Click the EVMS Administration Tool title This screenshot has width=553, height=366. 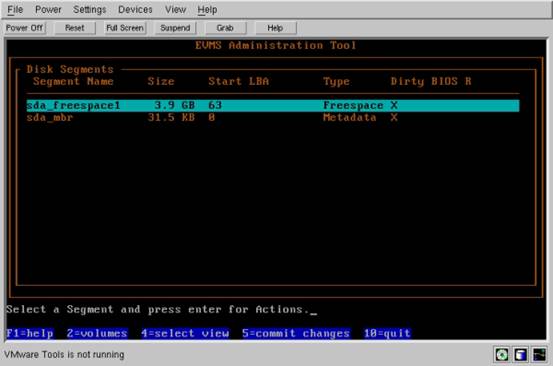click(x=275, y=45)
